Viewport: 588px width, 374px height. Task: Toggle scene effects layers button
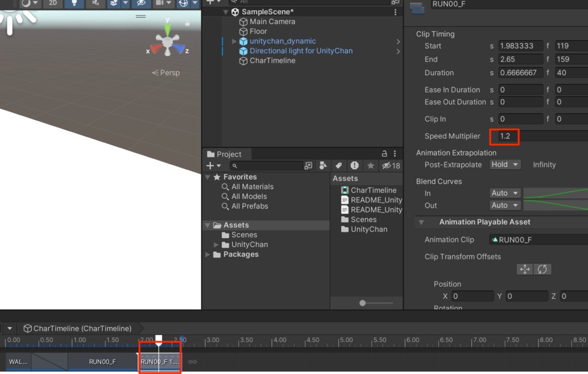pos(113,3)
